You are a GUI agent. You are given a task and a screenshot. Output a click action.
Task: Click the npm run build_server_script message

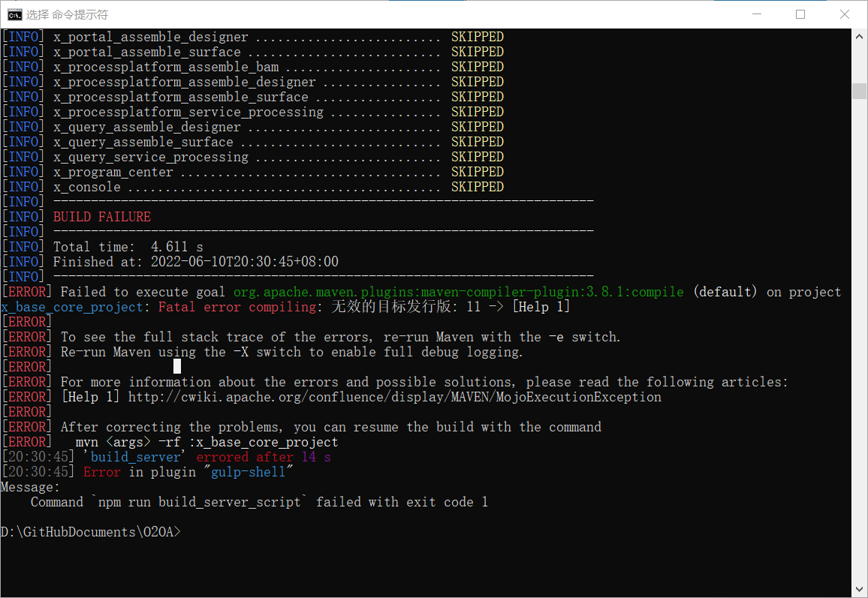click(x=259, y=502)
